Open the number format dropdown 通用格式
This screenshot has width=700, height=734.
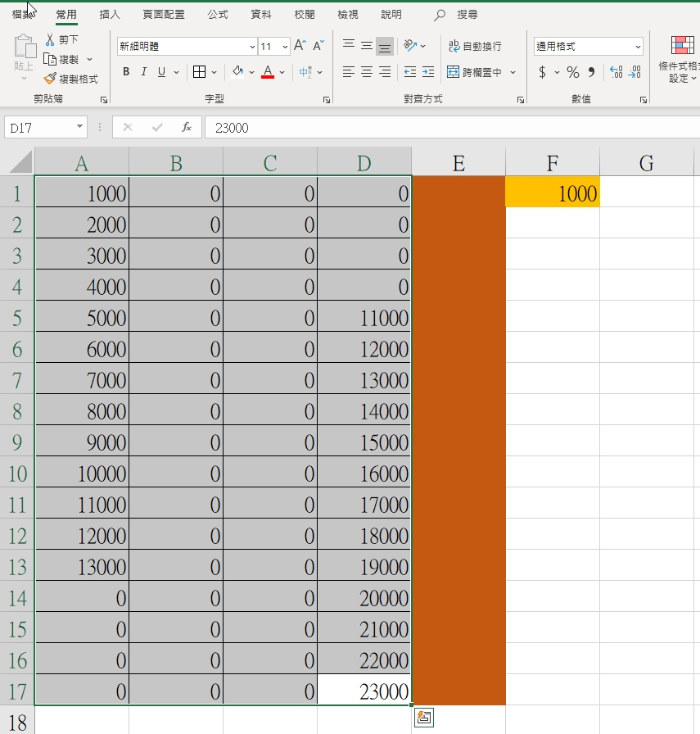point(637,47)
